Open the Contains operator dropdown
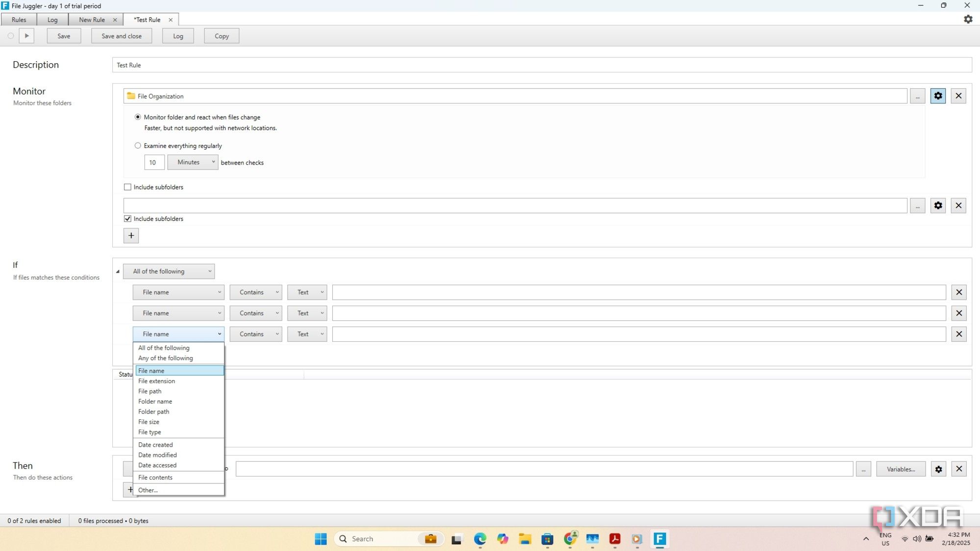 (255, 292)
